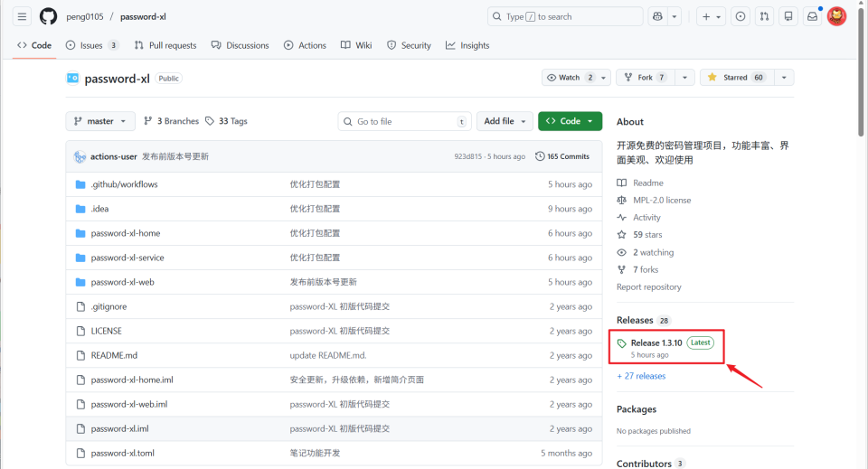Open the .github/workflows folder
The image size is (868, 469).
tap(125, 184)
